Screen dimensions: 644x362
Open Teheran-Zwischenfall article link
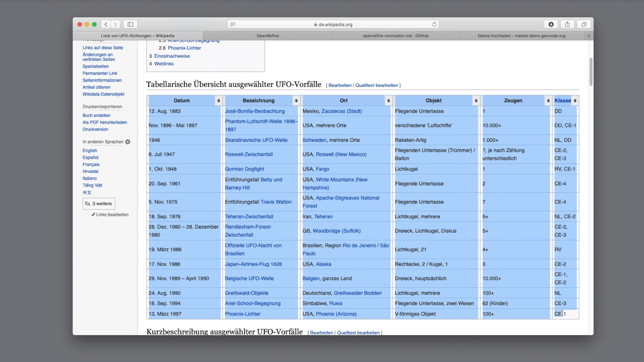pos(249,216)
